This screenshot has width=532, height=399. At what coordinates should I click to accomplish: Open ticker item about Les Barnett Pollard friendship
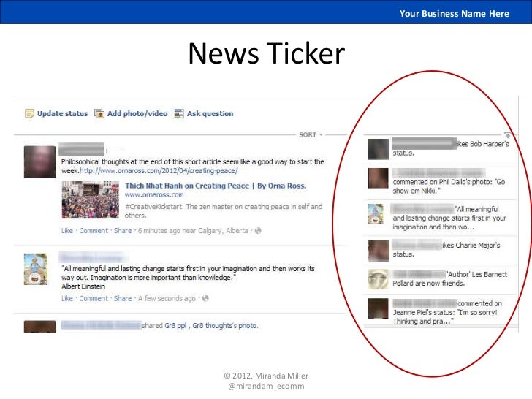(441, 279)
